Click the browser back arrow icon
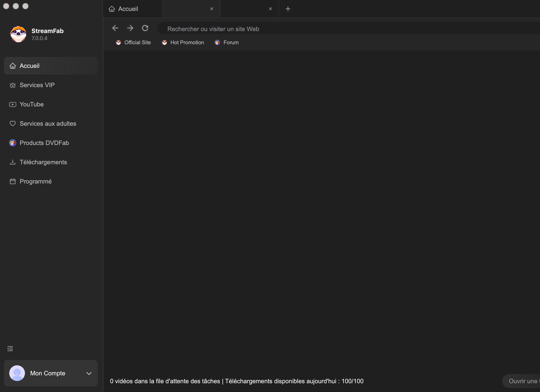 click(x=115, y=28)
